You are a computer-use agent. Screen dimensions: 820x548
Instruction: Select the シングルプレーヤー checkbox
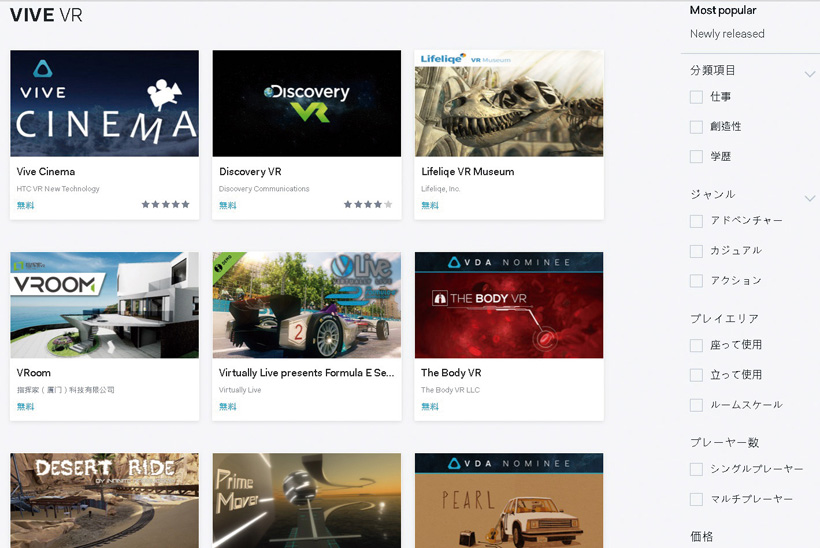click(x=696, y=469)
